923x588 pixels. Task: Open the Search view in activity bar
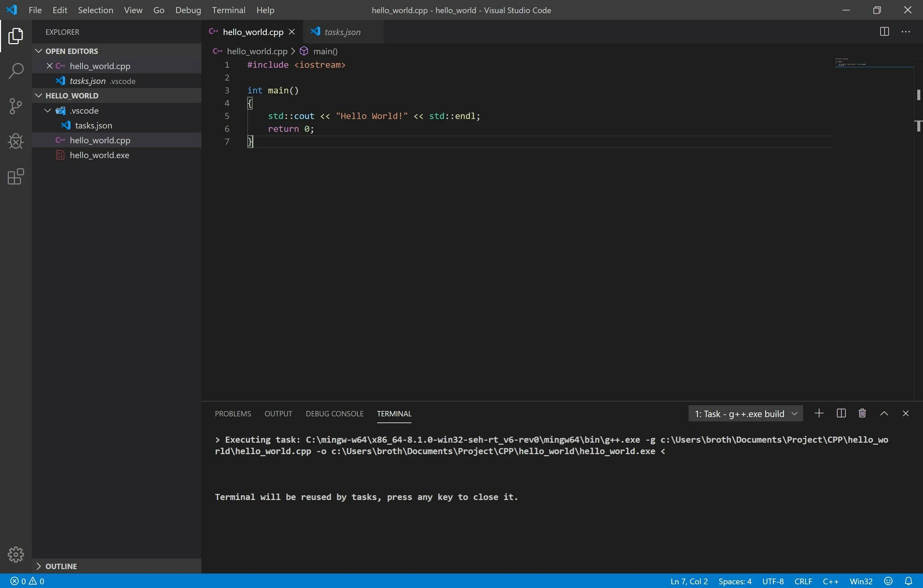click(x=16, y=71)
